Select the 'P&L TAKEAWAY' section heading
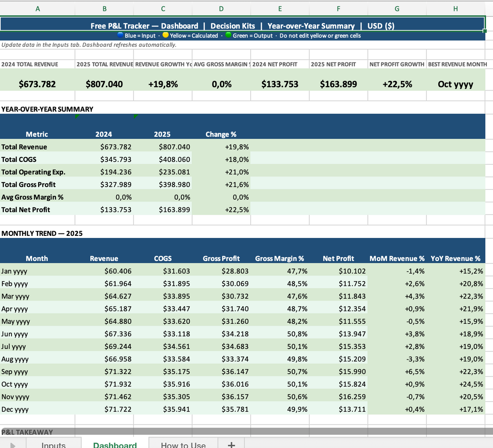493x448 pixels. click(27, 432)
